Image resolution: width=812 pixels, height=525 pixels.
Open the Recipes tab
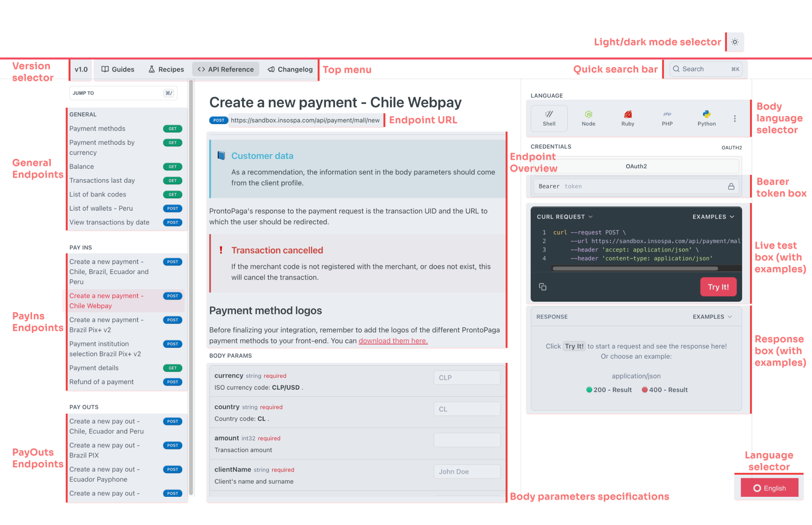[166, 70]
